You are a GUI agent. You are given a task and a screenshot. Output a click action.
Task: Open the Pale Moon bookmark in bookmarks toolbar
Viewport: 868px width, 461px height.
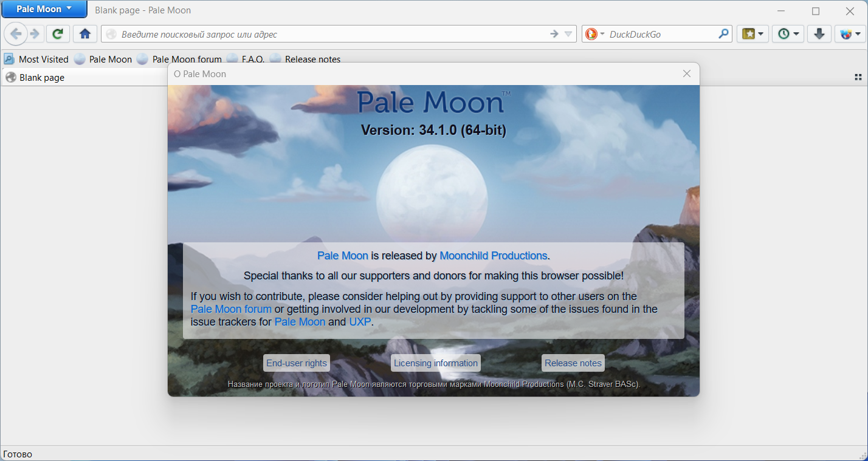103,59
